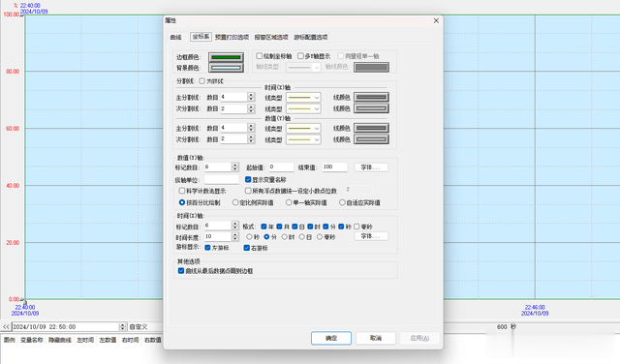Click value axis 标记数目 spinner
The height and width of the screenshot is (364, 620).
(x=235, y=167)
